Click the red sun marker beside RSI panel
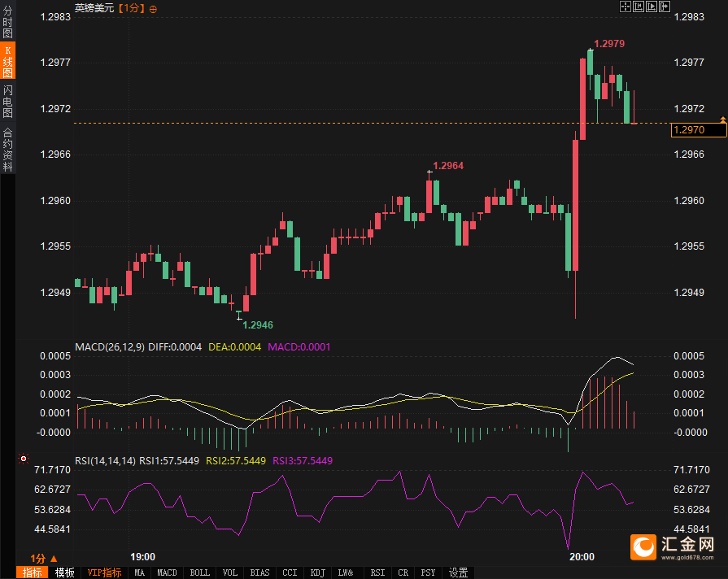The image size is (728, 579). click(x=24, y=459)
